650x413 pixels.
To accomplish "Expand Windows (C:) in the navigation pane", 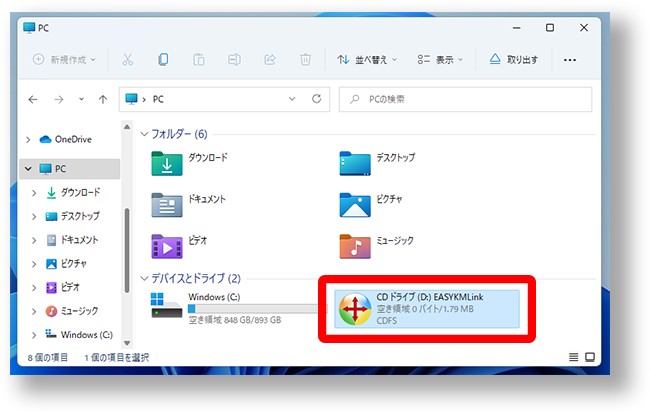I will point(34,335).
